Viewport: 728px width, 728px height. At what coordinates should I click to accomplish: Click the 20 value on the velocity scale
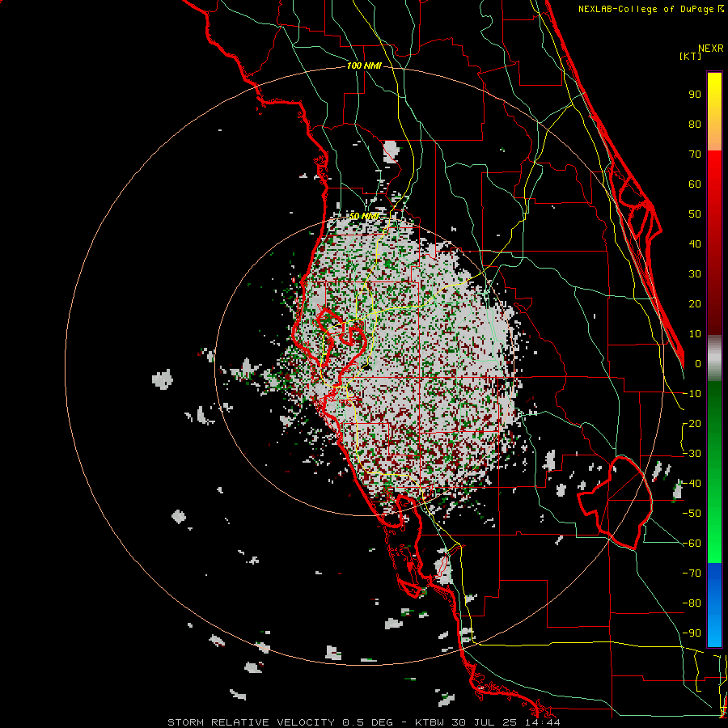pos(695,304)
